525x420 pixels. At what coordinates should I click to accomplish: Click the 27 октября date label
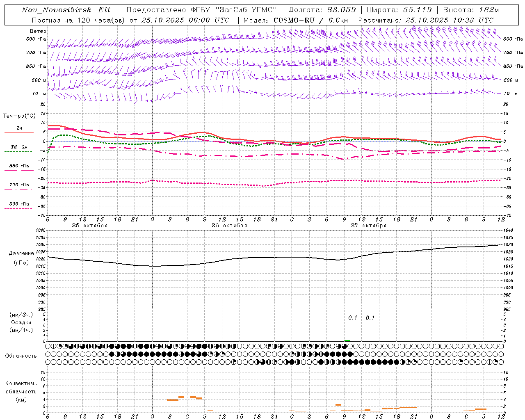[x=369, y=226]
